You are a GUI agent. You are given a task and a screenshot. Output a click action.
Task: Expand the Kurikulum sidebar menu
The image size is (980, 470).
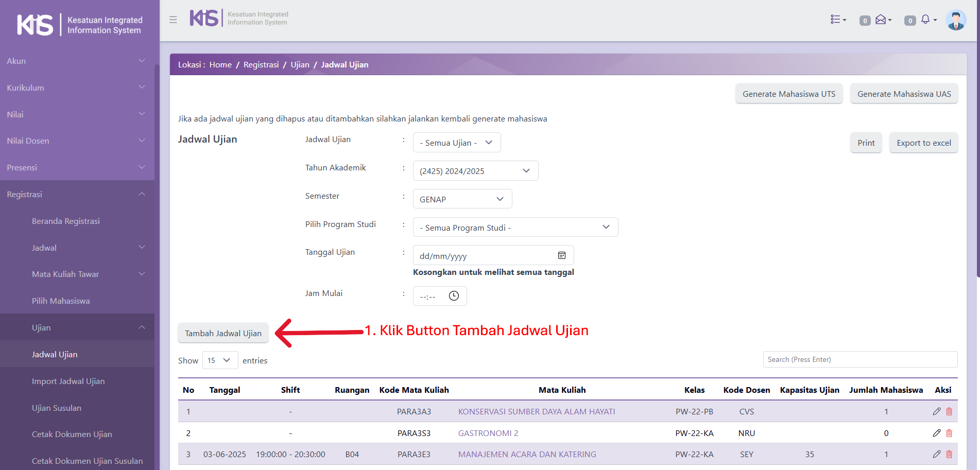click(x=77, y=88)
